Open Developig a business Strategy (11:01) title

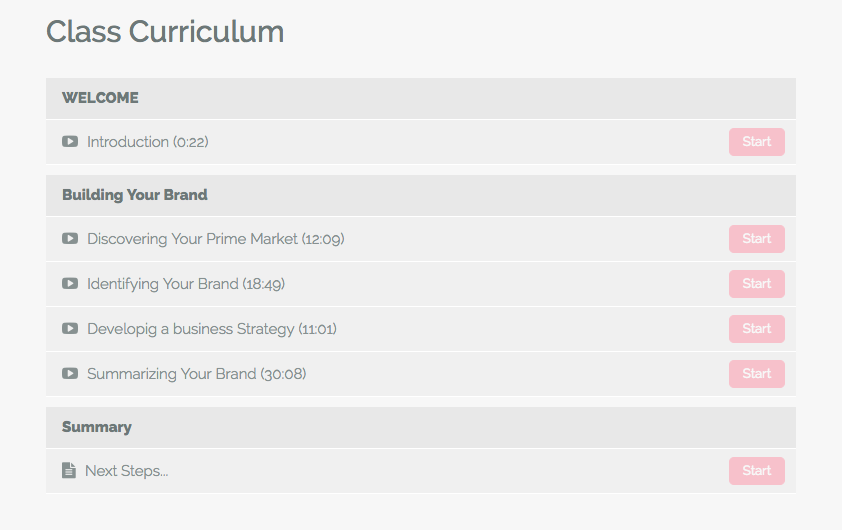point(212,329)
